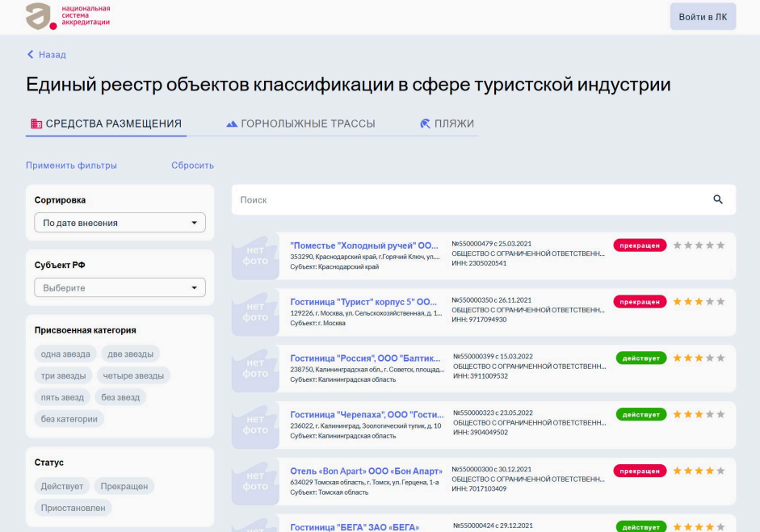Click registration number №550000424 с 29.12.2021
760x532 pixels.
pos(493,526)
